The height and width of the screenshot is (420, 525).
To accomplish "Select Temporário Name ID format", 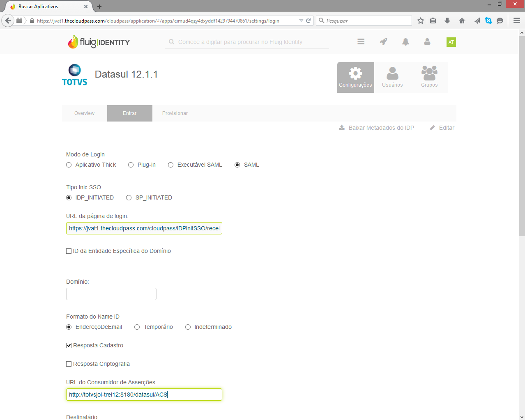I will click(137, 327).
